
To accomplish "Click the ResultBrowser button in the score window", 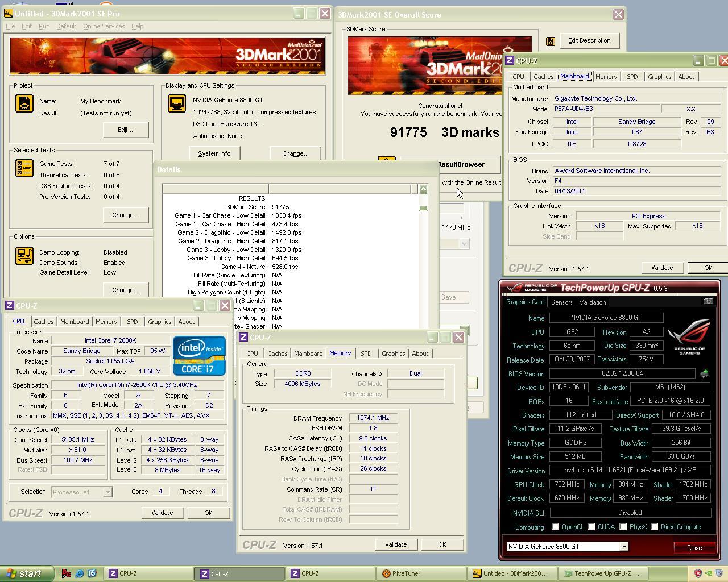I will [x=450, y=164].
